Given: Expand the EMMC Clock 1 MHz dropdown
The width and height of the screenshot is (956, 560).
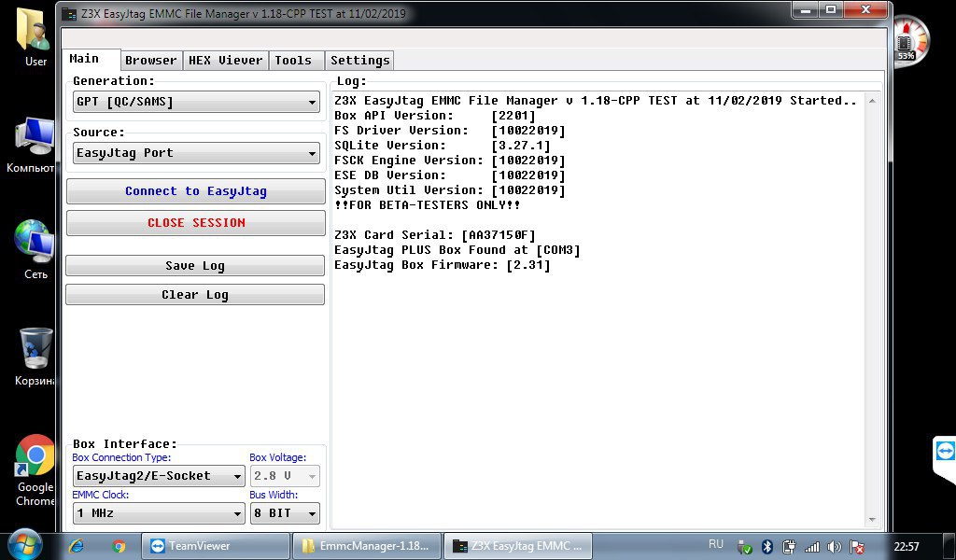Looking at the screenshot, I should (159, 513).
